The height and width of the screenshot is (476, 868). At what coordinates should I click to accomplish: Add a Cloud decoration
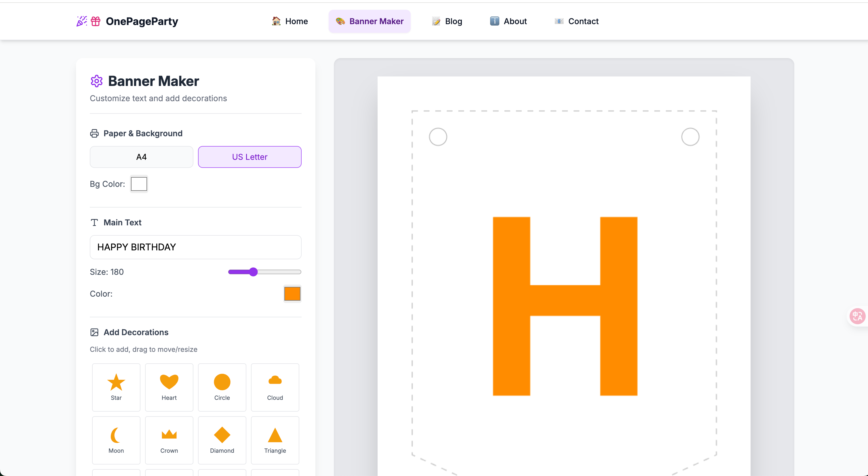pos(275,387)
